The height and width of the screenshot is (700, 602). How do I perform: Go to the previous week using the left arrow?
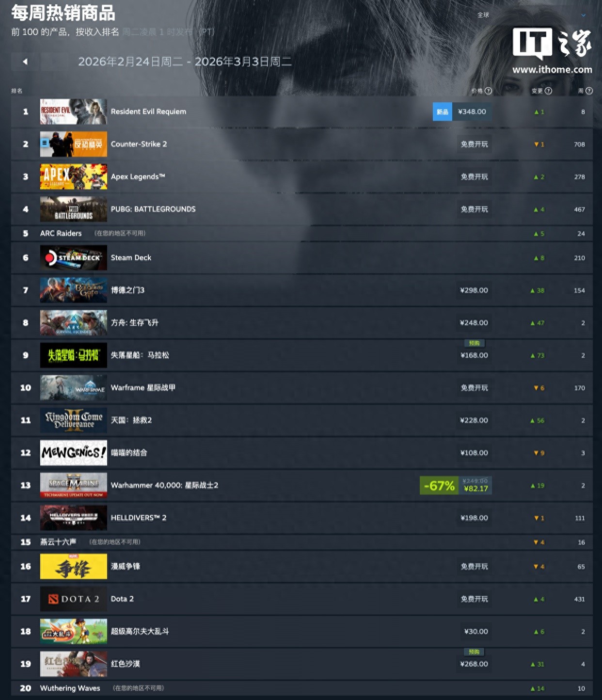(25, 62)
